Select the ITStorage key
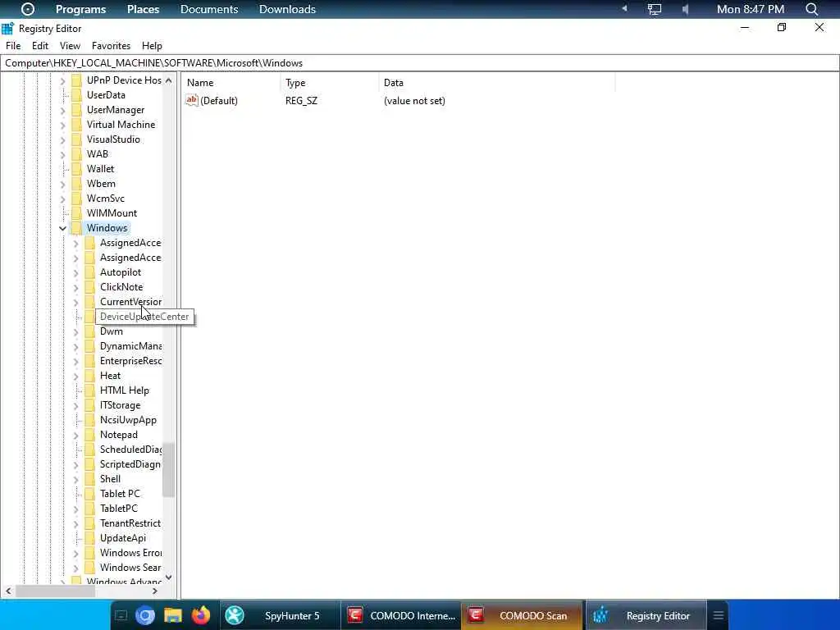Screen dimensions: 840x630 pos(120,405)
